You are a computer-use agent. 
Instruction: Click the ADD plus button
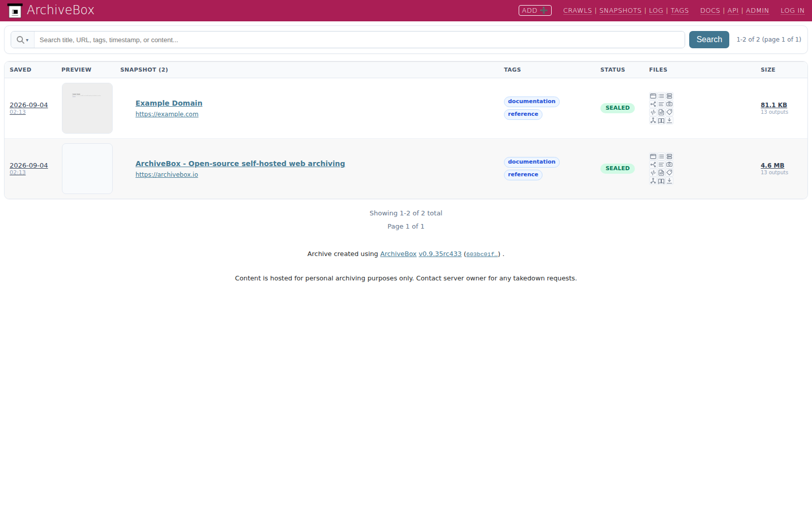(535, 10)
